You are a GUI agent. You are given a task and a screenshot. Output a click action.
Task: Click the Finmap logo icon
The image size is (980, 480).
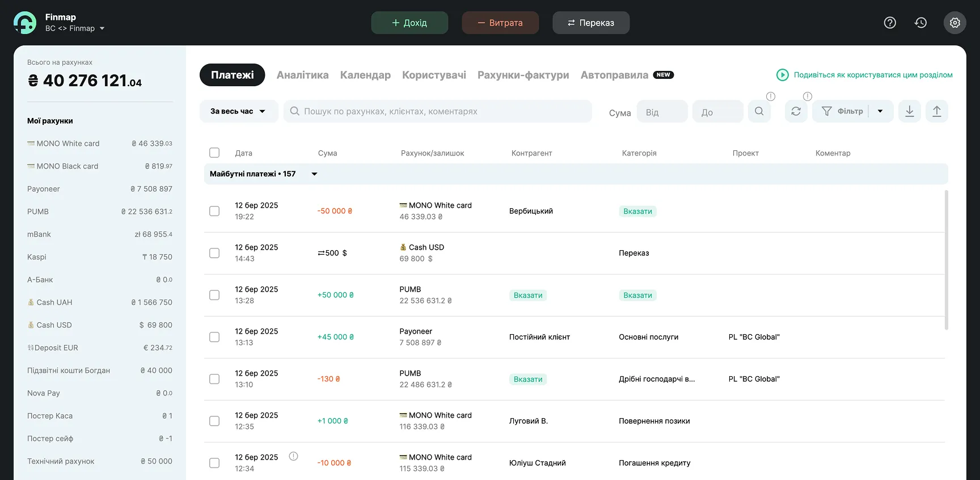point(25,23)
